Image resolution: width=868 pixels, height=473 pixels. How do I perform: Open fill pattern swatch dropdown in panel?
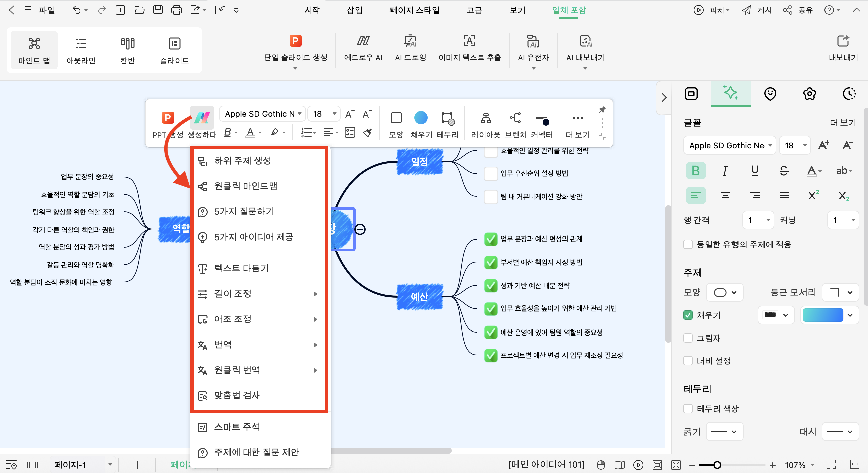point(776,315)
